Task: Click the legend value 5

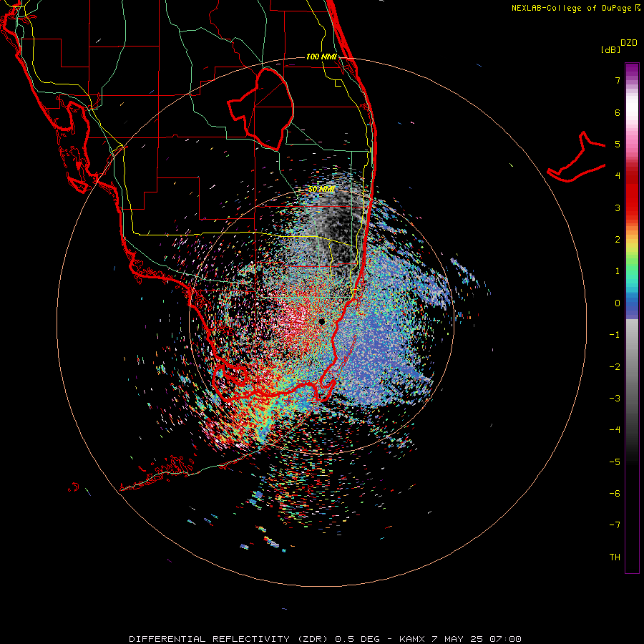Action: pyautogui.click(x=618, y=144)
